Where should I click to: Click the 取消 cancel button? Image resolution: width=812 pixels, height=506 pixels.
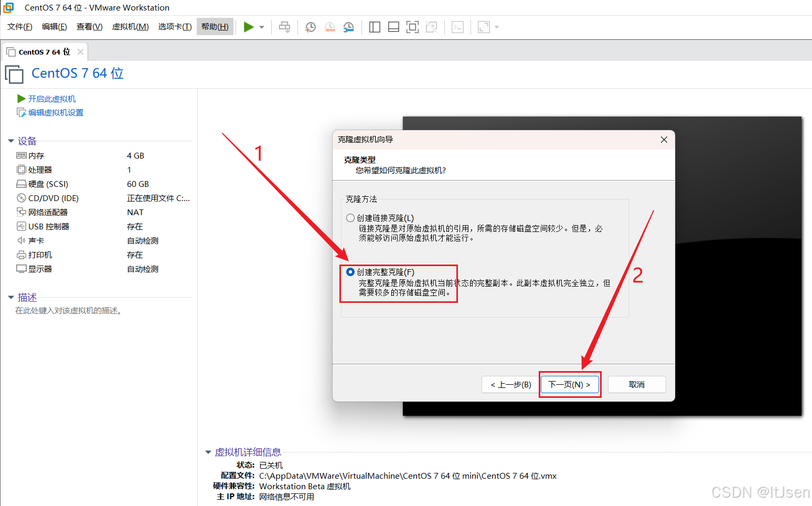[637, 384]
